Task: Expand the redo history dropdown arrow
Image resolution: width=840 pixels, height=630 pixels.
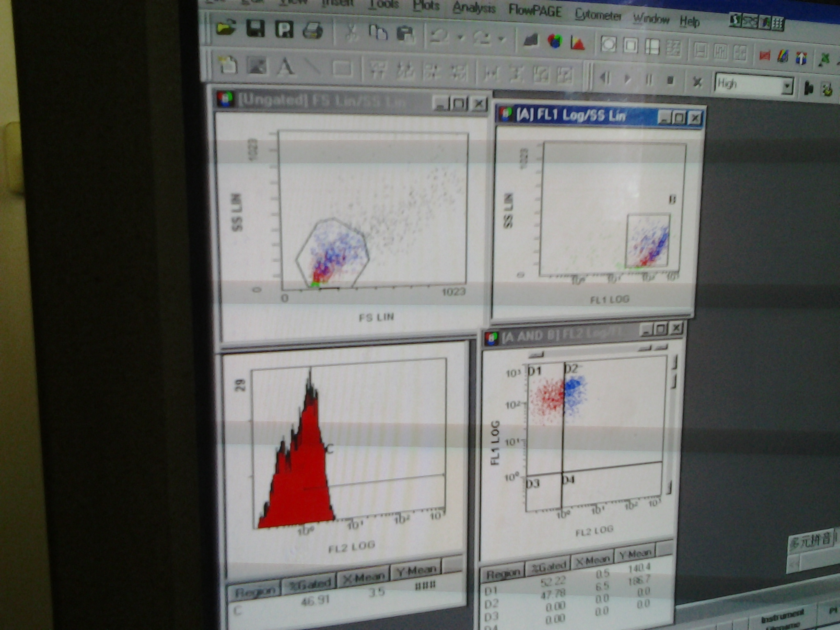Action: click(x=502, y=39)
